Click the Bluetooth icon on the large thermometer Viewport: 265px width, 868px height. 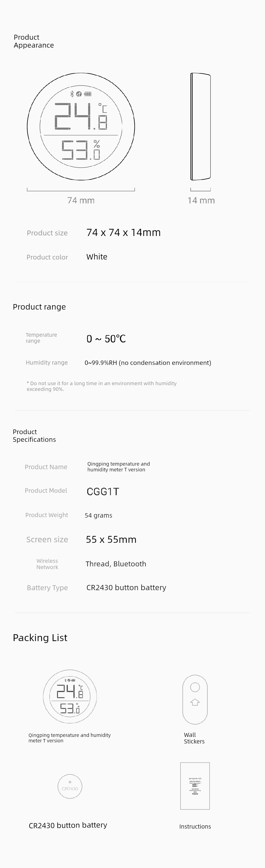[72, 94]
